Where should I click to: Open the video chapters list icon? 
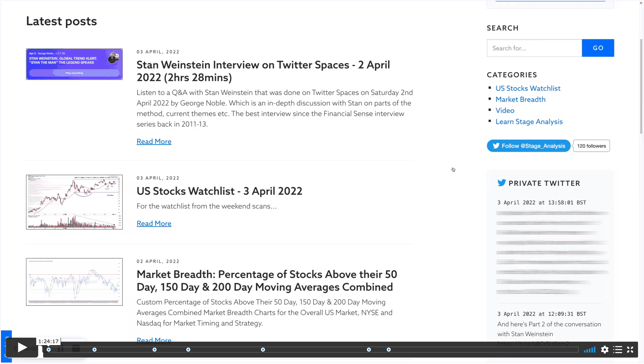[x=617, y=350]
